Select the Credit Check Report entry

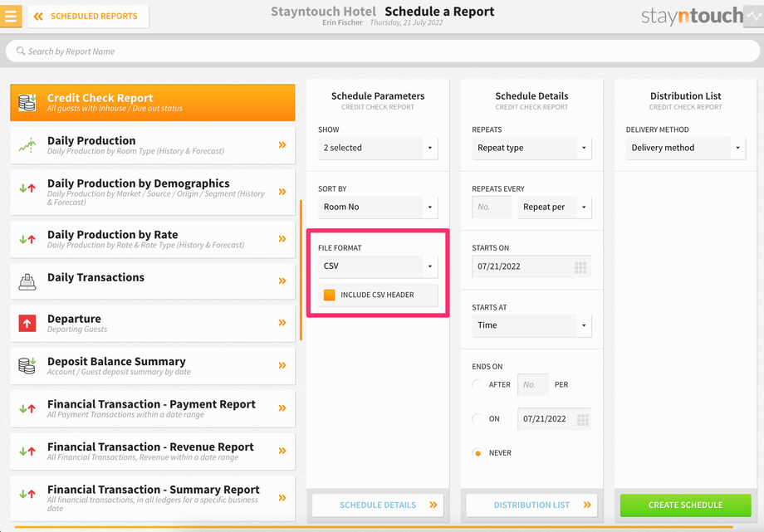click(x=153, y=102)
